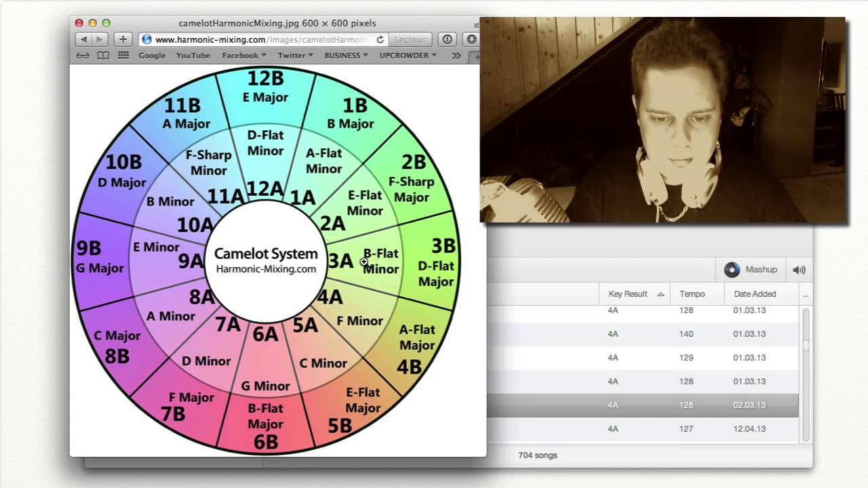
Task: Click the "704 songs" status text
Action: pos(538,455)
